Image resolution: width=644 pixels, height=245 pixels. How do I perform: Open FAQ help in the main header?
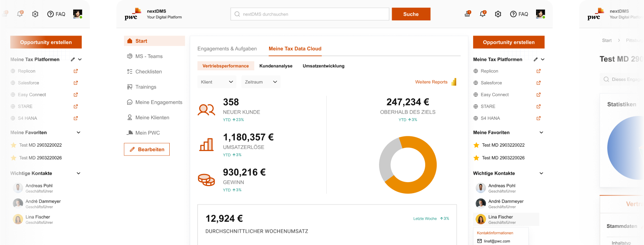click(x=519, y=14)
